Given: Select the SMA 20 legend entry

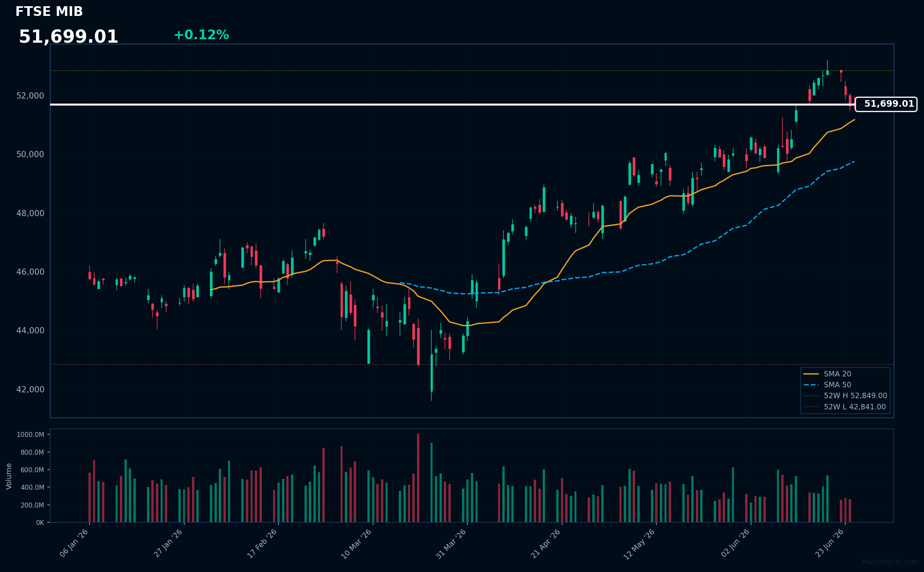Looking at the screenshot, I should (x=827, y=374).
